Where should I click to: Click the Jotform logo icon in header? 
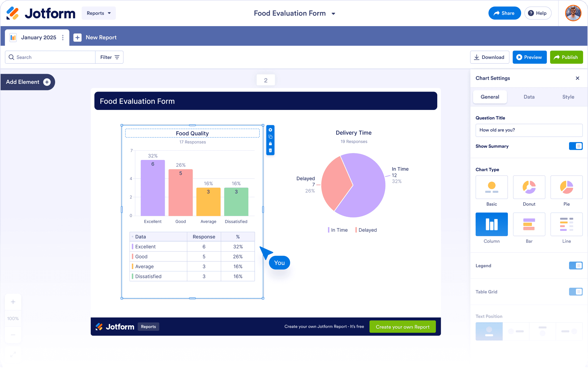tap(13, 13)
